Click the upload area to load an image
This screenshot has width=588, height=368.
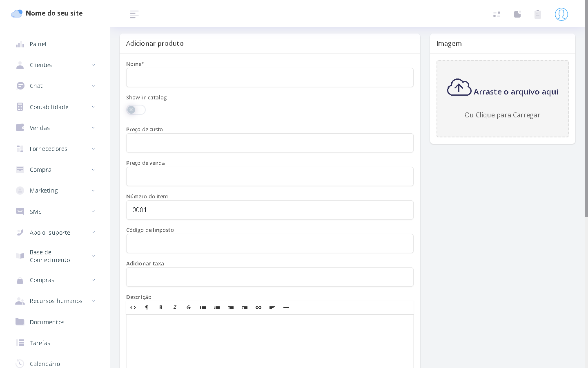click(502, 99)
